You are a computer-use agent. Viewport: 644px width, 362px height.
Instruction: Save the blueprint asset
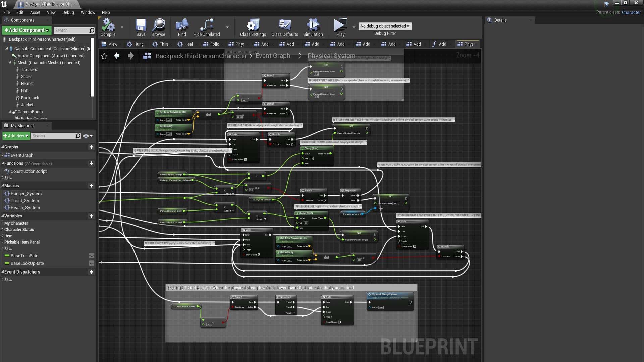click(141, 27)
